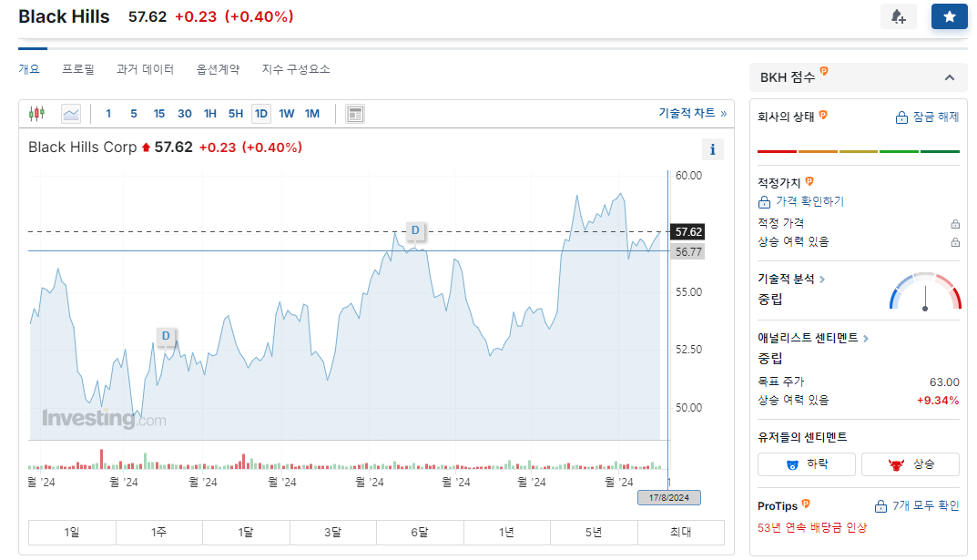Set chart range to 5년

click(593, 532)
